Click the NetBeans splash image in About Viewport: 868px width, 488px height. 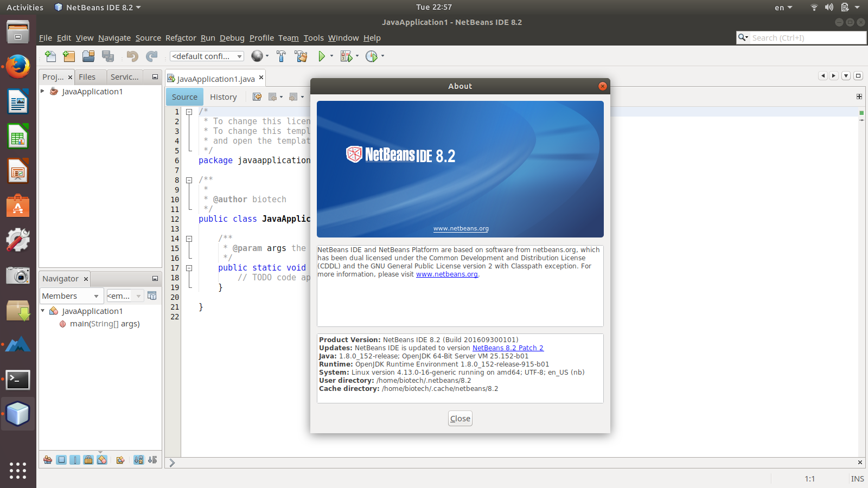[460, 169]
